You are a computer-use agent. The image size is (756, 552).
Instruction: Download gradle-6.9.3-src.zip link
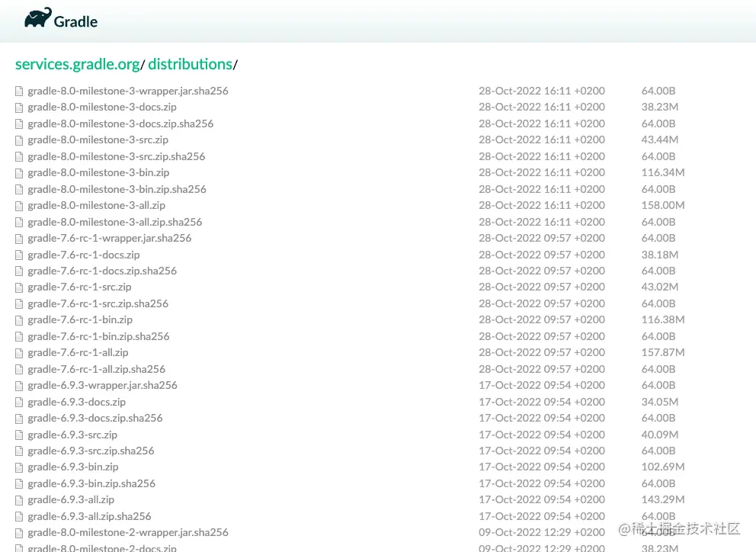(x=72, y=435)
